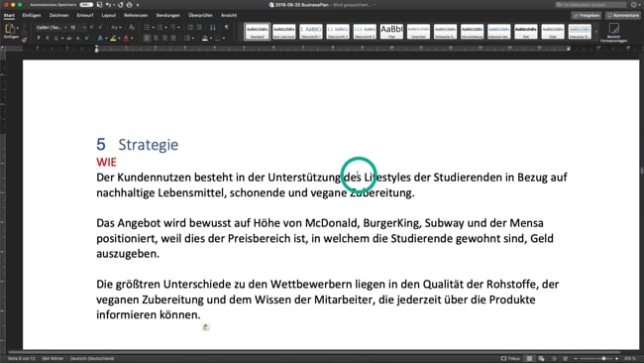Open the Start ribbon tab
This screenshot has height=363, width=644.
(9, 16)
